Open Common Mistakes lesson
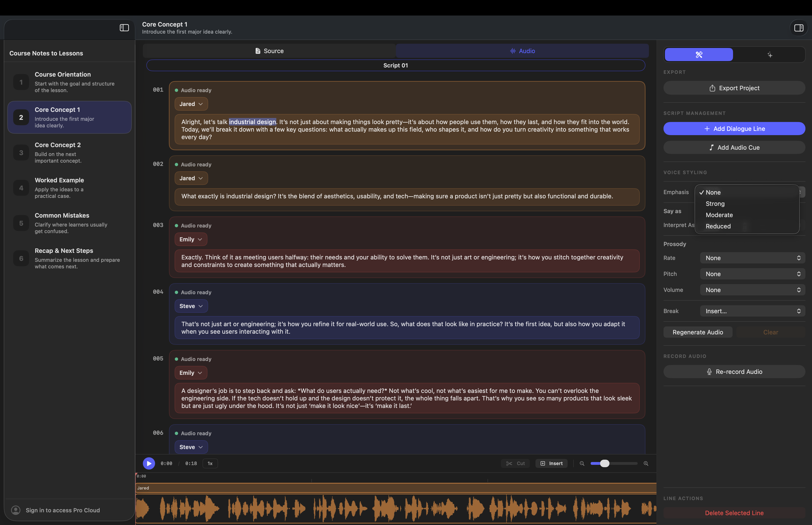Image resolution: width=812 pixels, height=525 pixels. point(70,223)
